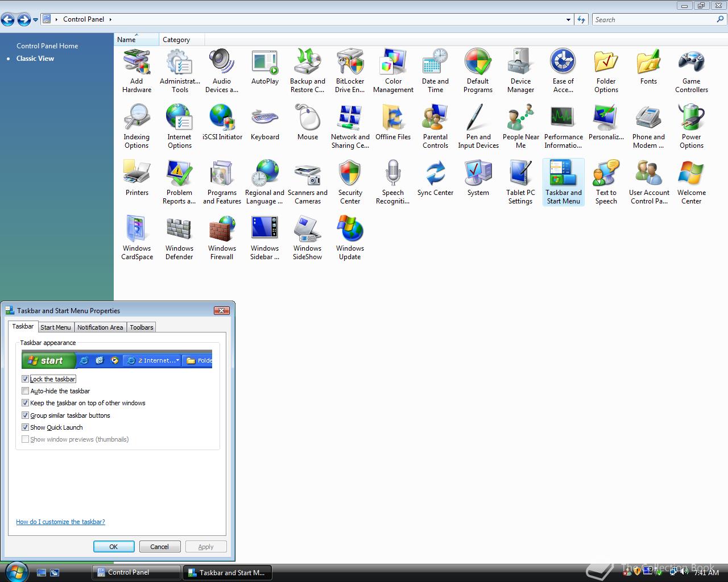This screenshot has width=728, height=582.
Task: Open Game Controllers icon
Action: [x=691, y=71]
